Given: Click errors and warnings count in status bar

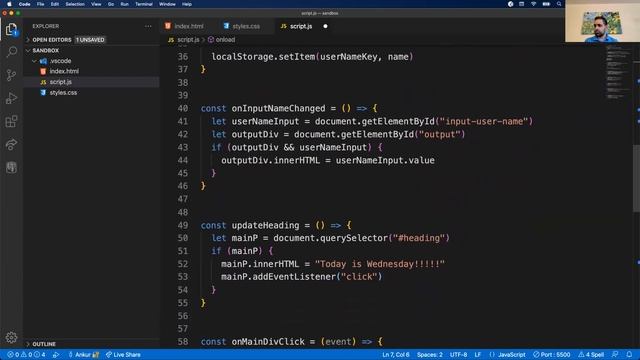Looking at the screenshot, I should tap(27, 355).
